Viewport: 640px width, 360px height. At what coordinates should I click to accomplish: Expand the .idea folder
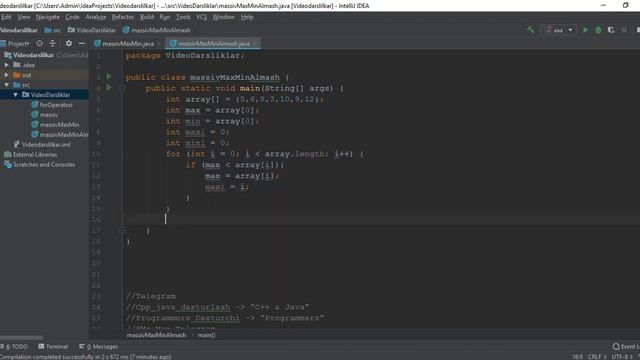coord(7,65)
